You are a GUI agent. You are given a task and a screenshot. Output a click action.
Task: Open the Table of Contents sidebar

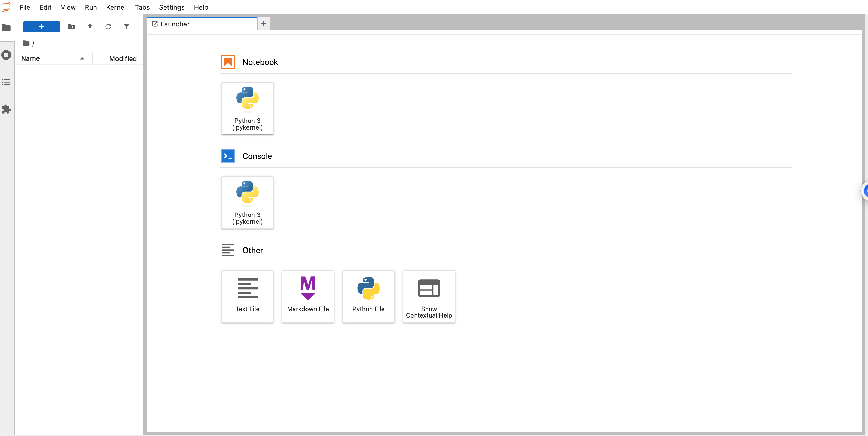tap(6, 82)
